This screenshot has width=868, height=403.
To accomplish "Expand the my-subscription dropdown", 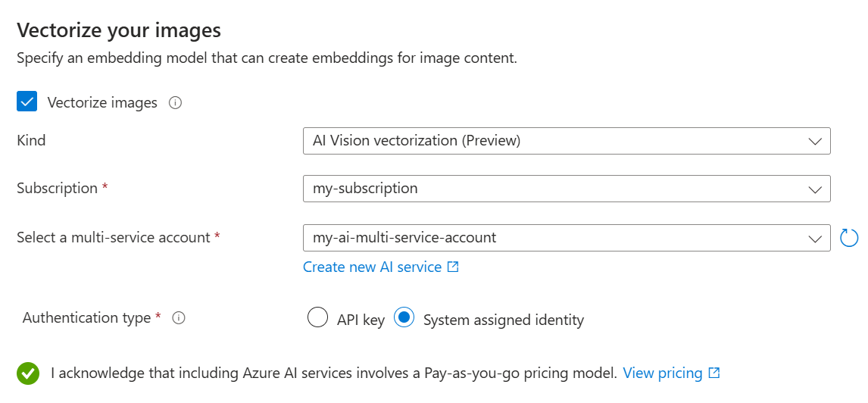I will 560,189.
